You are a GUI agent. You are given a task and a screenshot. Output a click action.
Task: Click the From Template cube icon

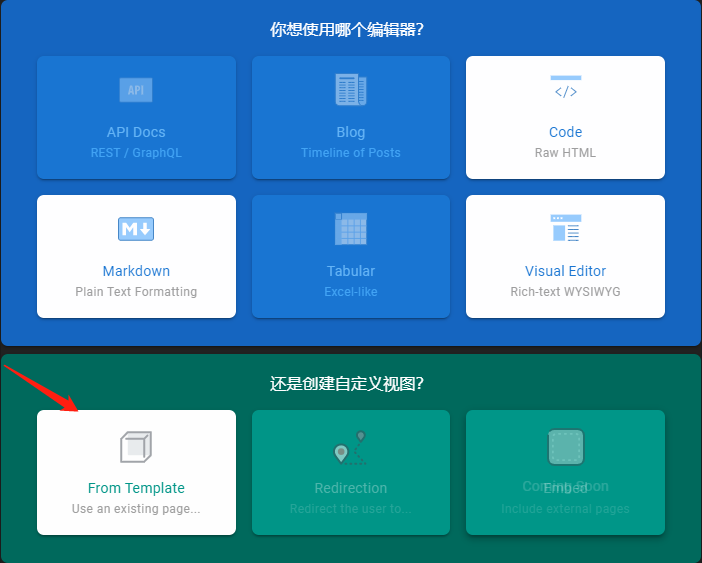click(x=136, y=446)
